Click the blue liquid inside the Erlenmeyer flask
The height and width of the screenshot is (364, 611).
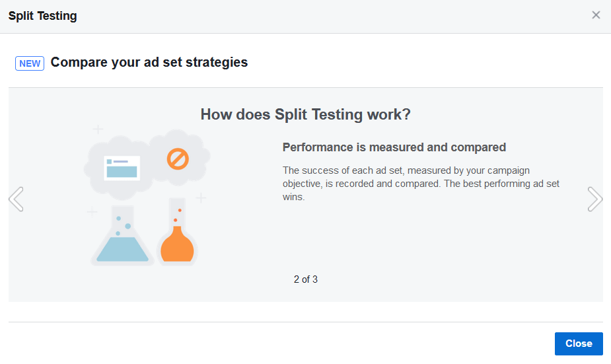point(122,250)
